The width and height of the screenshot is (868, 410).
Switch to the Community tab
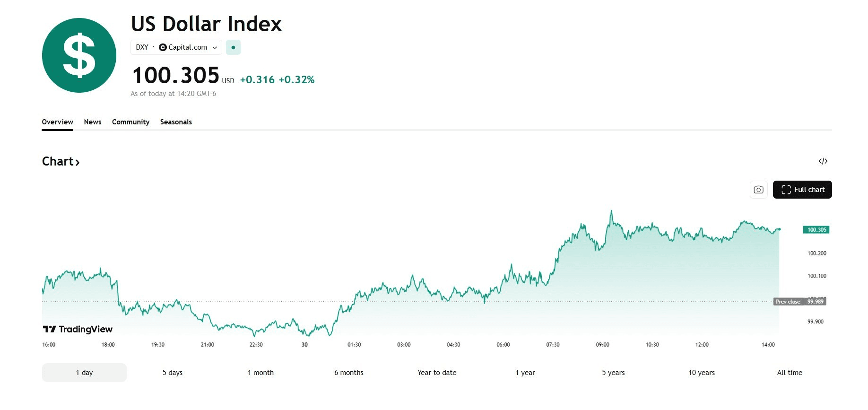(x=130, y=122)
